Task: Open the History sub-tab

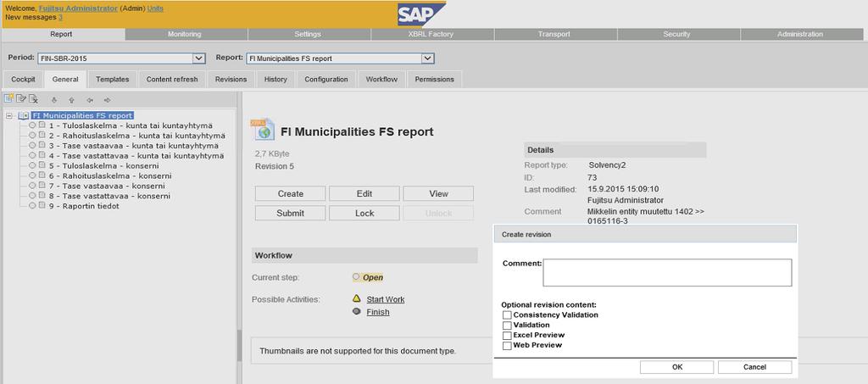Action: [x=275, y=79]
